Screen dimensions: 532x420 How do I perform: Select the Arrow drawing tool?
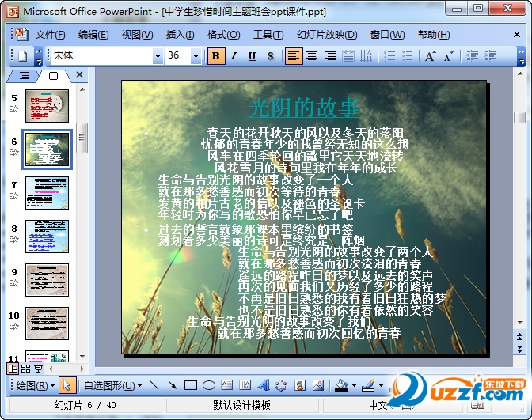tap(173, 385)
